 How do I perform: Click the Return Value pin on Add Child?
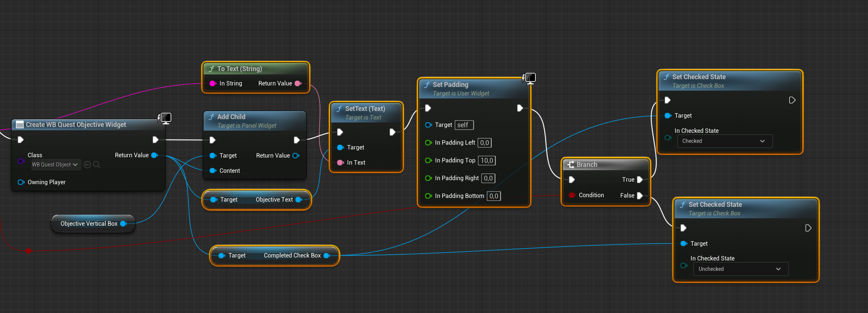(296, 155)
